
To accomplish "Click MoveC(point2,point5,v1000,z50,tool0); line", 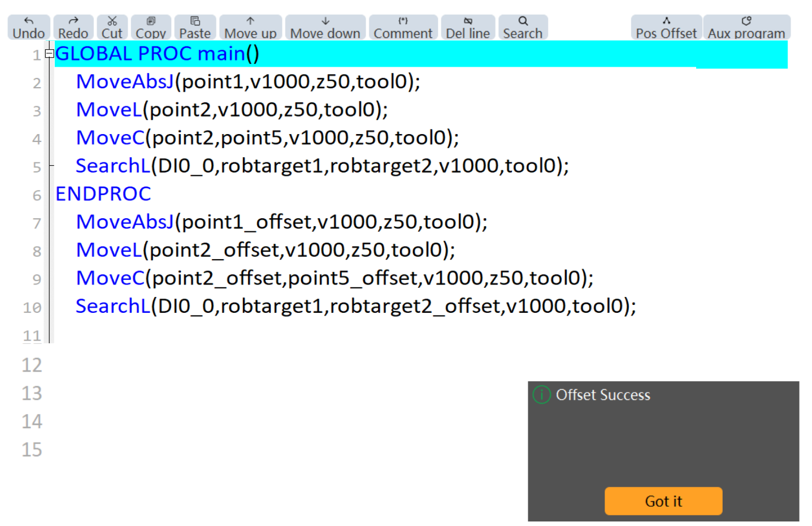I will 267,137.
